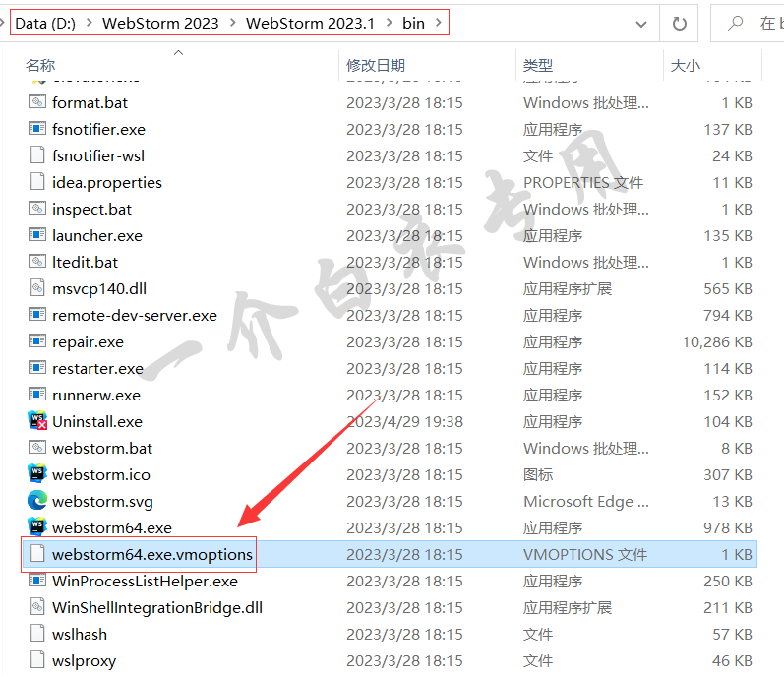Click the bin breadcrumb segment
Viewport: 784px width, 677px height.
[x=413, y=23]
